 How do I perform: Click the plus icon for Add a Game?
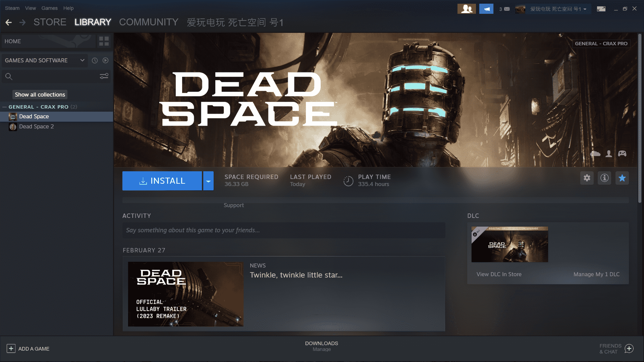coord(11,349)
